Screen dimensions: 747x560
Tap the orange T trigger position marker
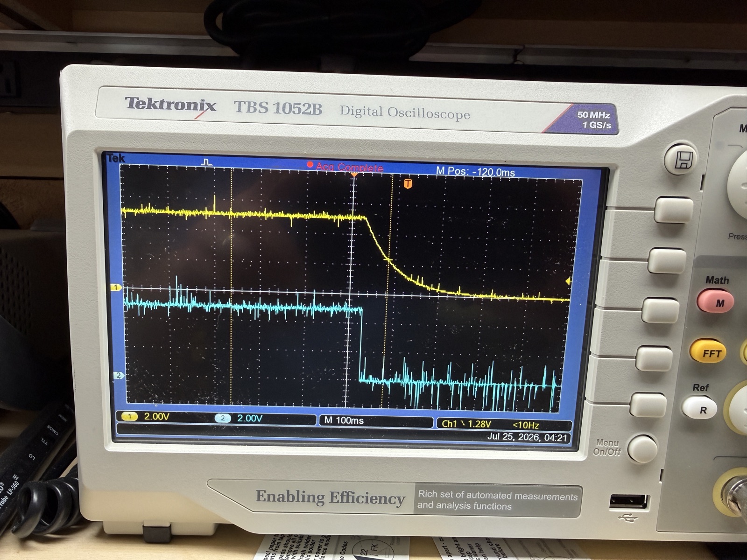408,184
